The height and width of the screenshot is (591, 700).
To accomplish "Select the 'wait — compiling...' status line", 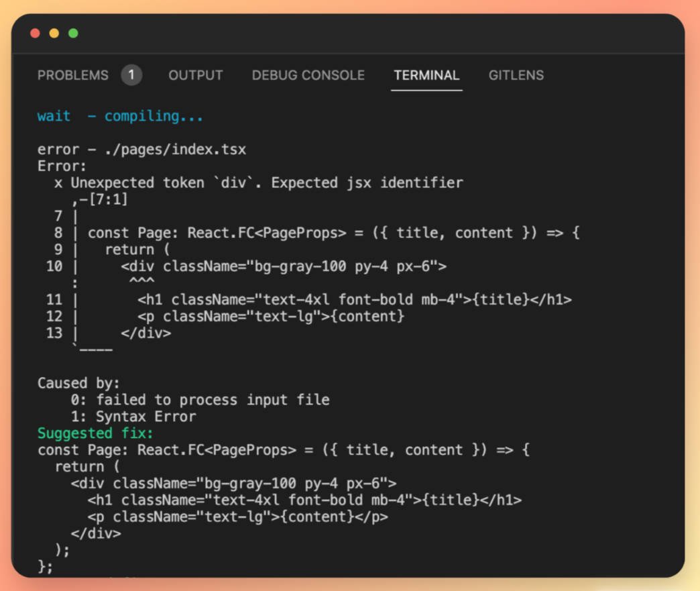I will pos(119,115).
